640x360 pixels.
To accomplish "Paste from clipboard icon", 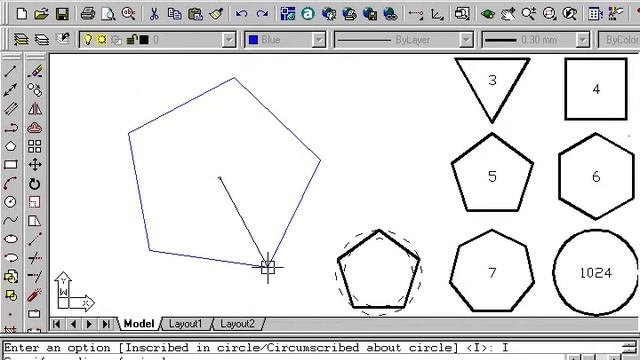I will coord(195,14).
